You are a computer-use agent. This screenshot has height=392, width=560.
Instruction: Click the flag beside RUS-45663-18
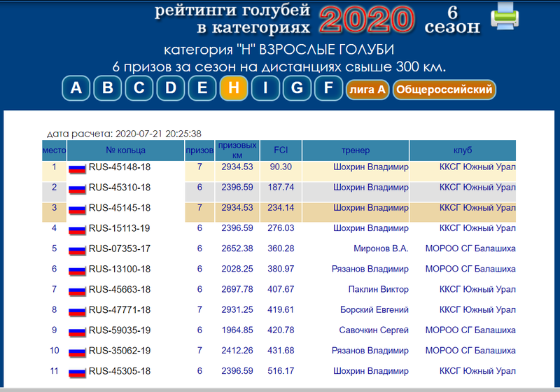pyautogui.click(x=77, y=291)
